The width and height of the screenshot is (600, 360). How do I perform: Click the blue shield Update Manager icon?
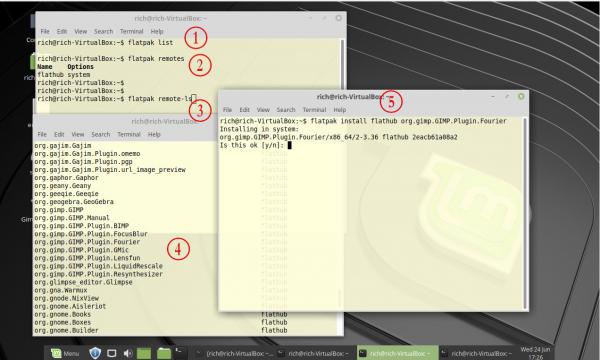[x=95, y=353]
